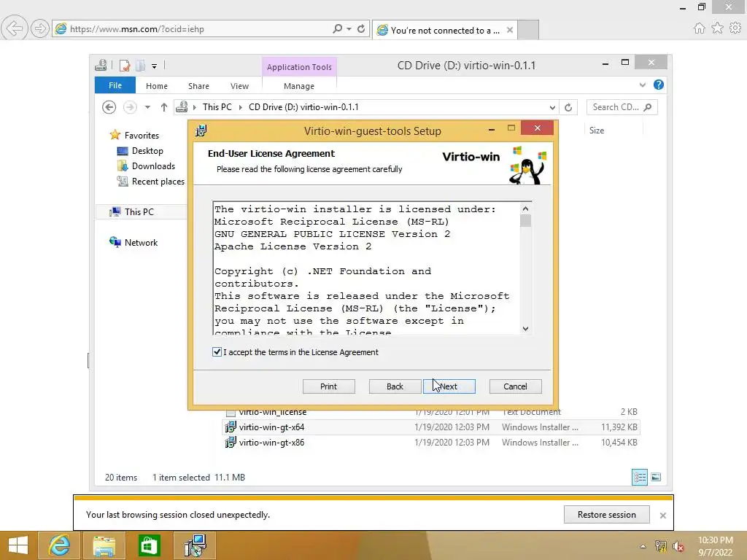Screen dimensions: 747x560
Task: Open IE address bar autocomplete dropdown
Action: click(x=349, y=29)
